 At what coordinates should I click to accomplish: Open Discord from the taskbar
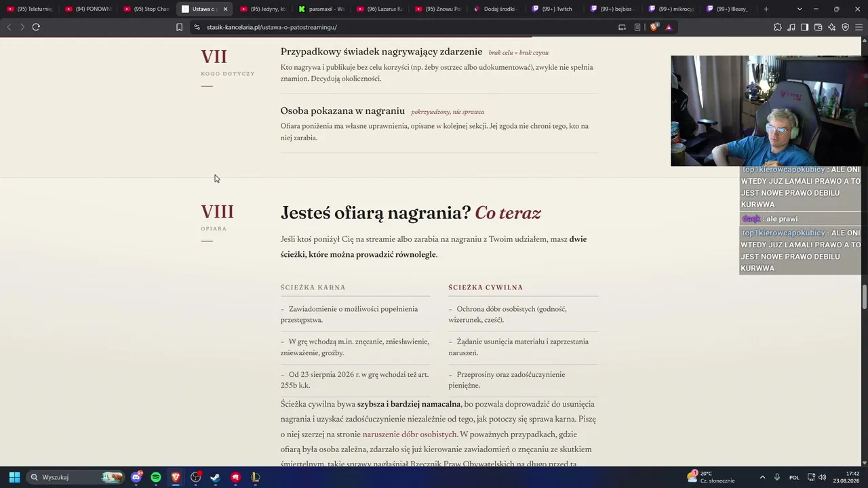(136, 477)
